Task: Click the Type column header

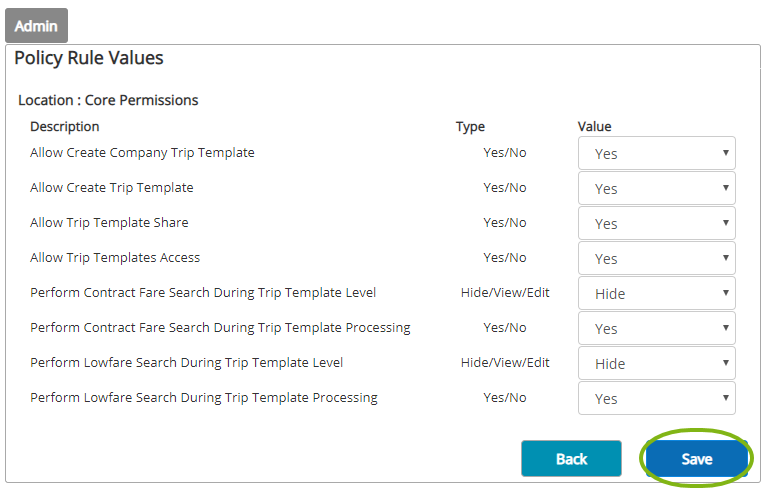Action: 470,127
